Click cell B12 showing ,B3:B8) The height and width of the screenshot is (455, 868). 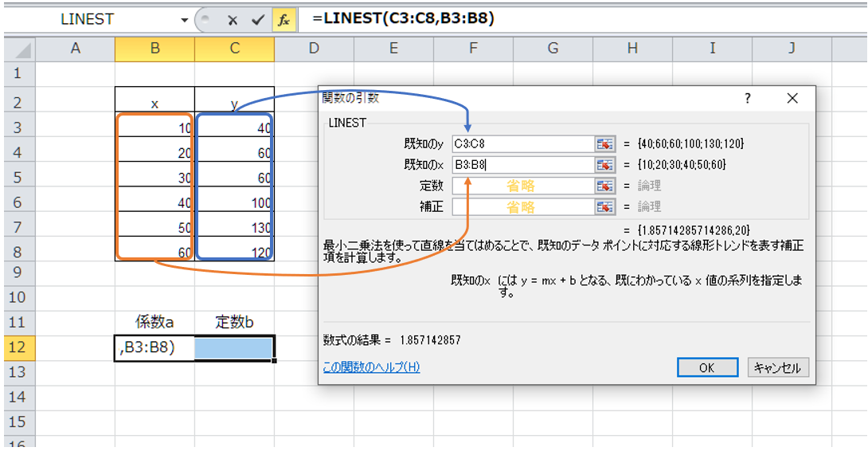coord(155,348)
